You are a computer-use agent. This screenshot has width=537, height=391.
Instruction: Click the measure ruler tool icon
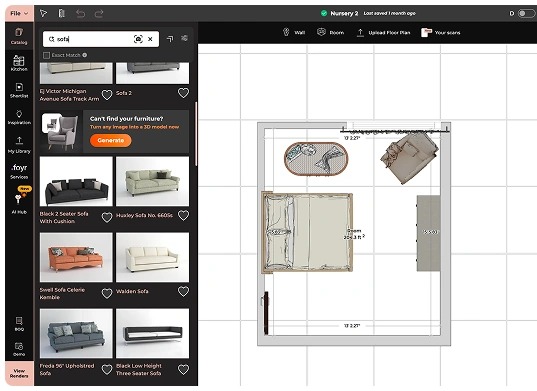tap(62, 13)
